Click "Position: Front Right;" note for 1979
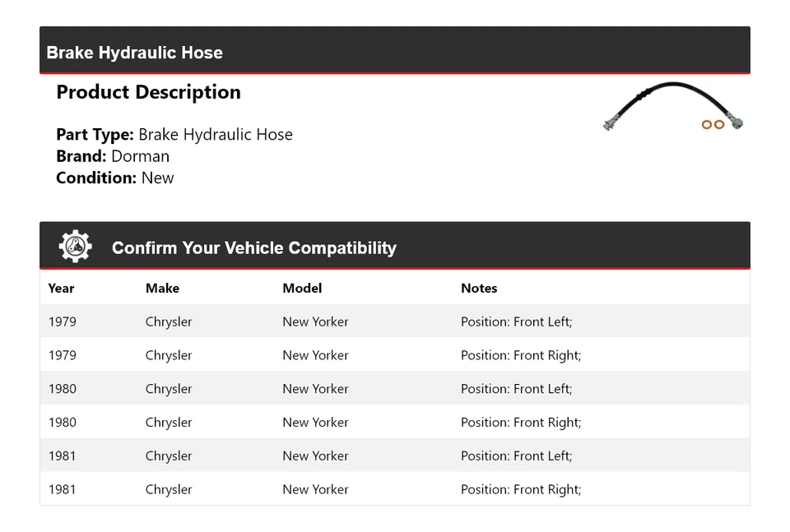The height and width of the screenshot is (532, 790). click(x=521, y=355)
